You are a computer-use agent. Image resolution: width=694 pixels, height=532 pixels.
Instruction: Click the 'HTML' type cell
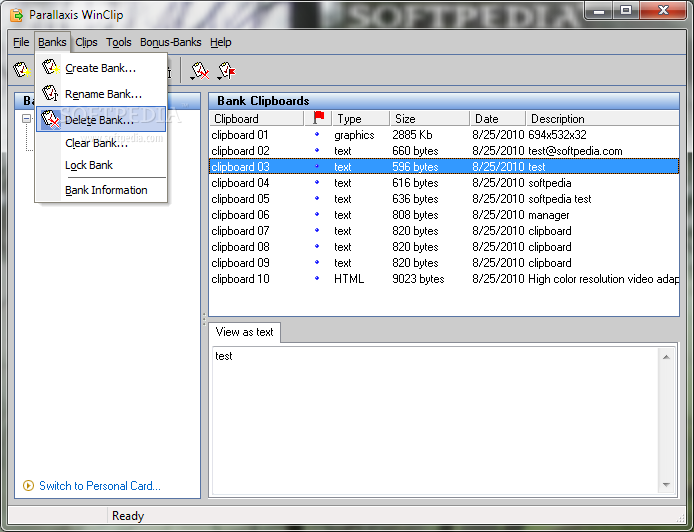coord(349,278)
